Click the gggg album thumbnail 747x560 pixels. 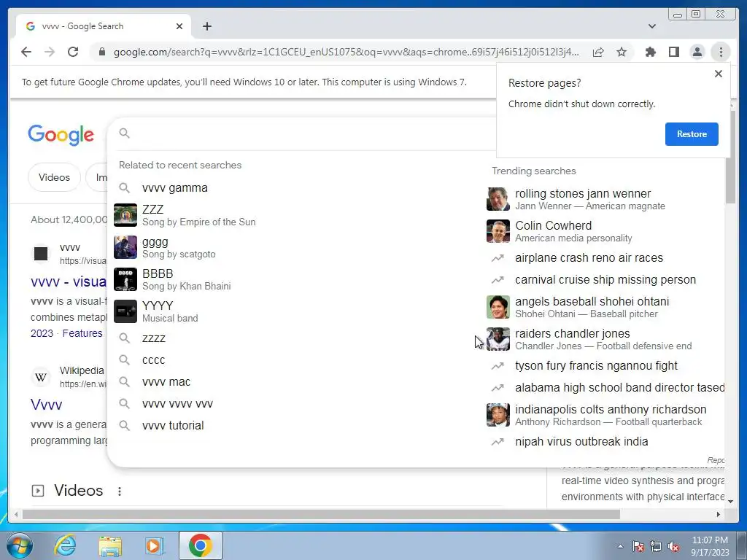point(125,247)
